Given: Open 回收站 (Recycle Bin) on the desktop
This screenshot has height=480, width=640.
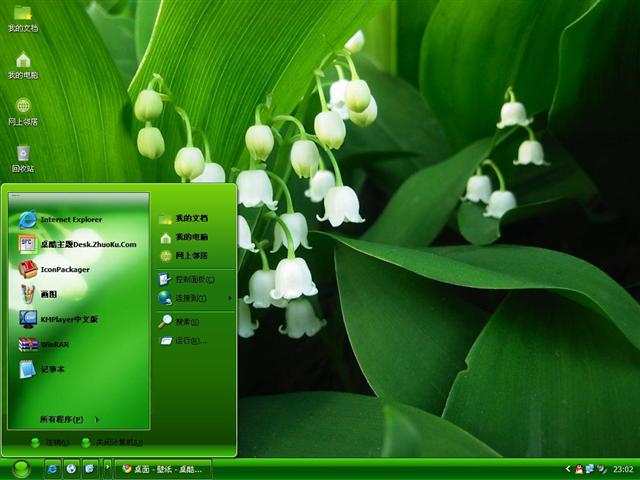Looking at the screenshot, I should [23, 158].
